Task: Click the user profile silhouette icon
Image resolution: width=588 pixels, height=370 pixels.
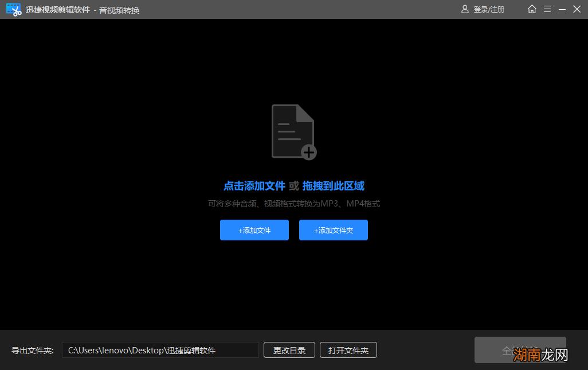Action: pyautogui.click(x=465, y=9)
